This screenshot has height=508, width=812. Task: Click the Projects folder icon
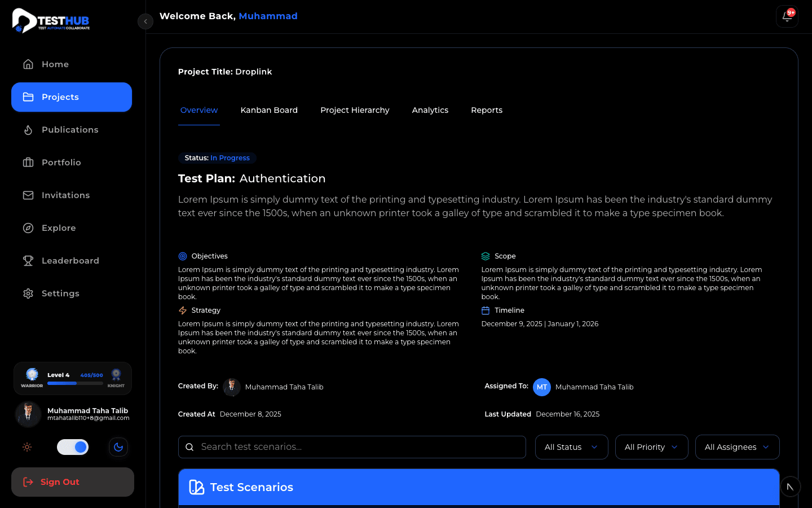pyautogui.click(x=28, y=97)
